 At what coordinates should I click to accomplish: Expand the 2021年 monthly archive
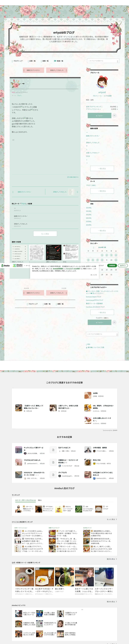click(89, 218)
